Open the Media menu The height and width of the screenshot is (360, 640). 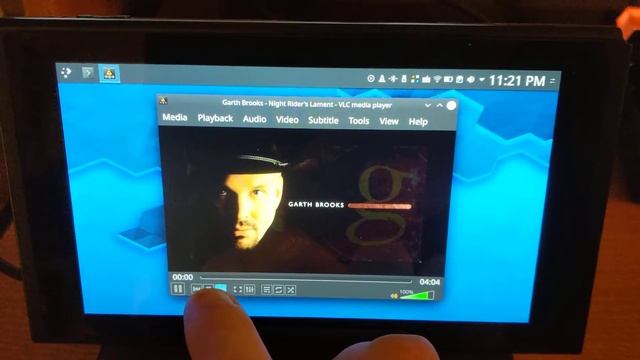[175, 117]
